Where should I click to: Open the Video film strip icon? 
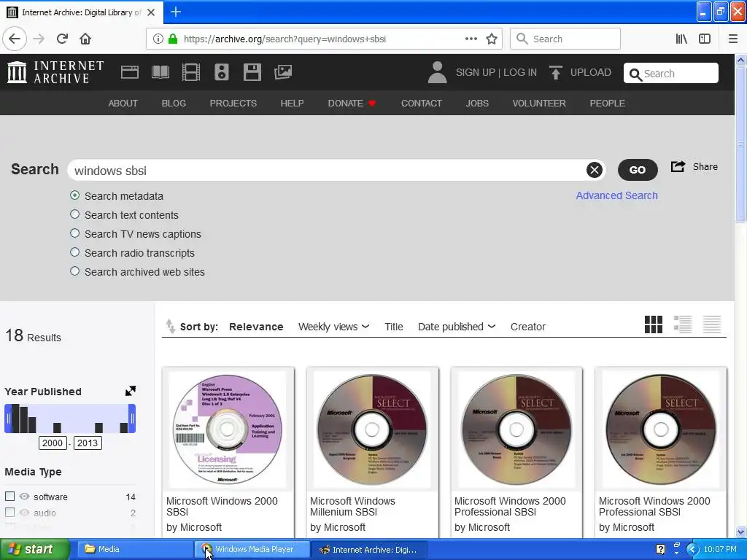(x=191, y=72)
